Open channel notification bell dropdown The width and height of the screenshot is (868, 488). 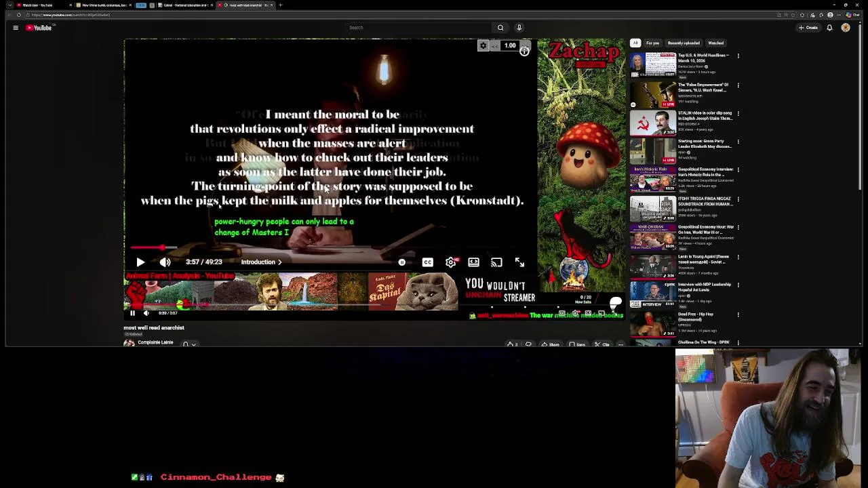click(x=189, y=344)
